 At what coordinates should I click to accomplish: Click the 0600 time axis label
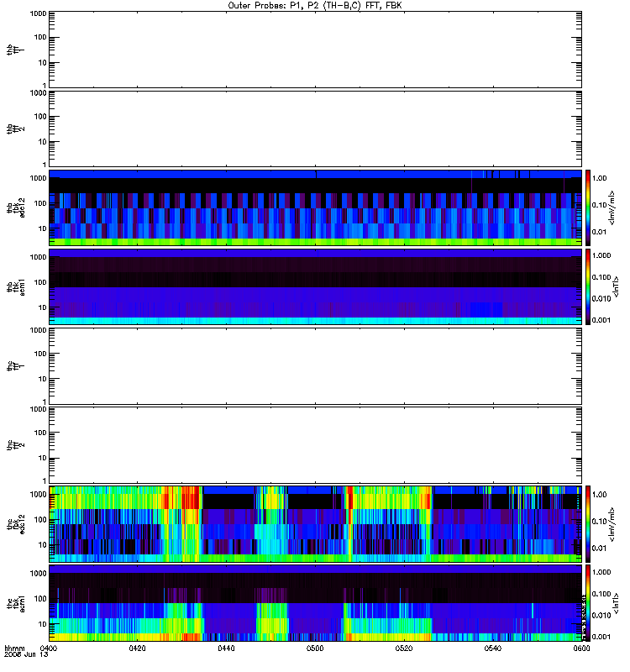coord(581,648)
